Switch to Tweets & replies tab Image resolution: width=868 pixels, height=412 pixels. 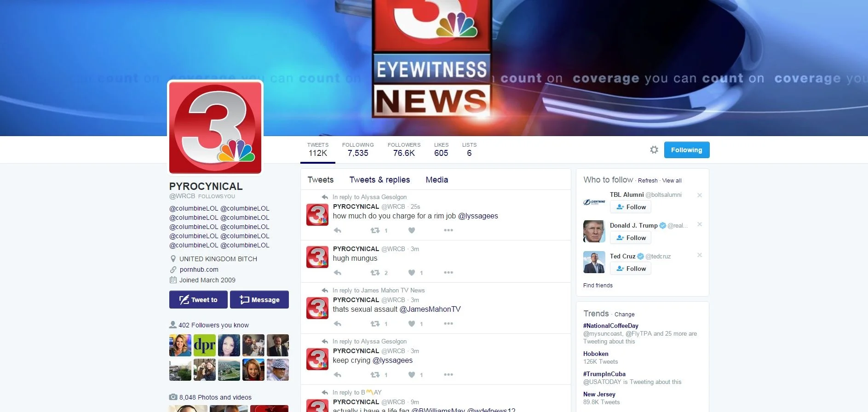[379, 180]
